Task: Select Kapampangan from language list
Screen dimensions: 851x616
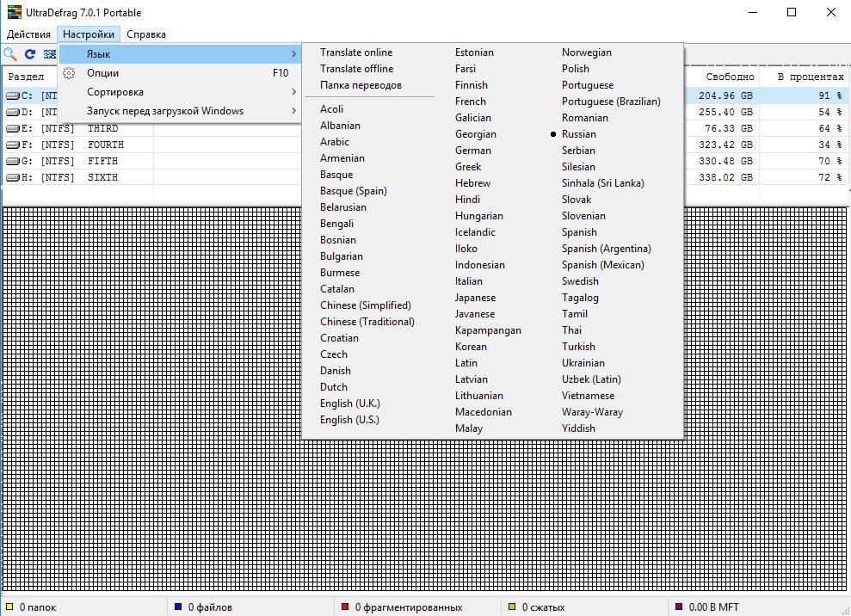Action: coord(488,330)
